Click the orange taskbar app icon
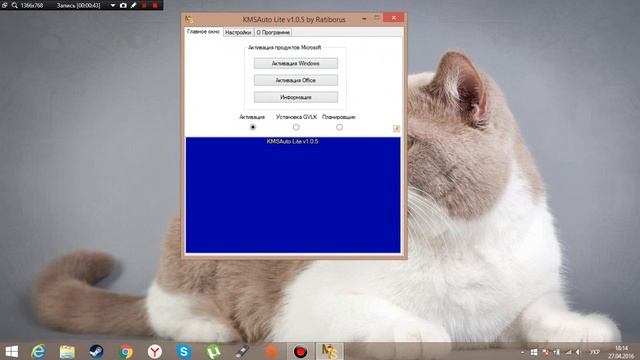The width and height of the screenshot is (640, 360). point(271,351)
